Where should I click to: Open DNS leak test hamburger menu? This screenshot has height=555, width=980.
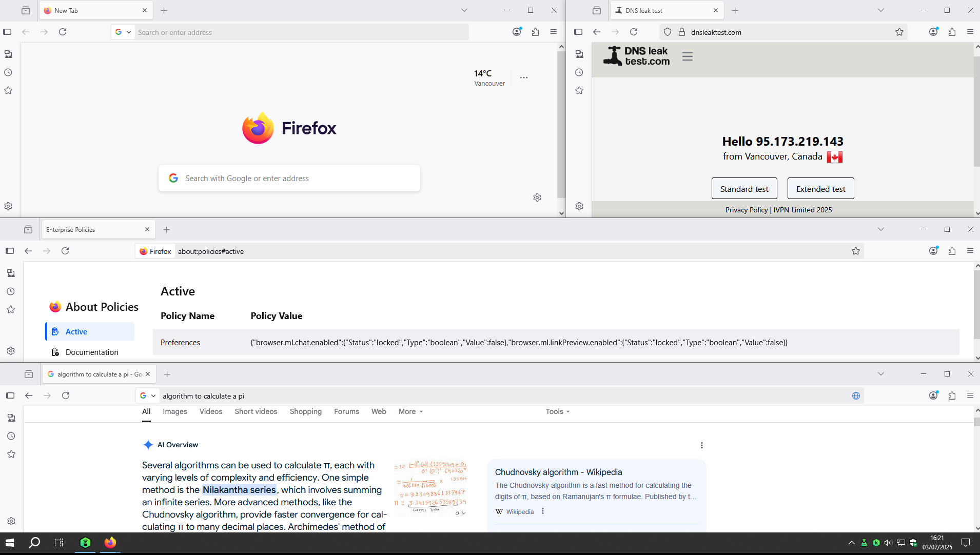point(688,56)
